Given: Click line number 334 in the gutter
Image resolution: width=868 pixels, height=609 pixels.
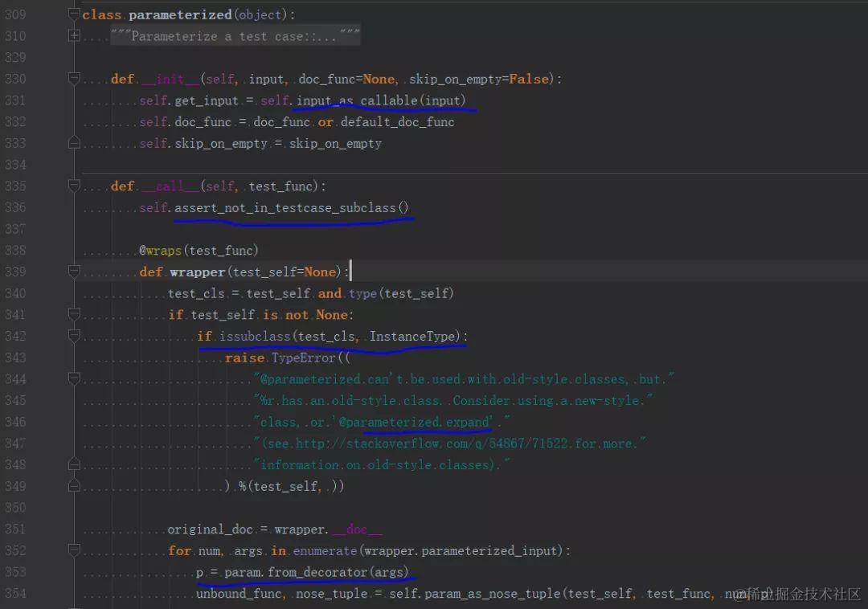Looking at the screenshot, I should pos(15,165).
